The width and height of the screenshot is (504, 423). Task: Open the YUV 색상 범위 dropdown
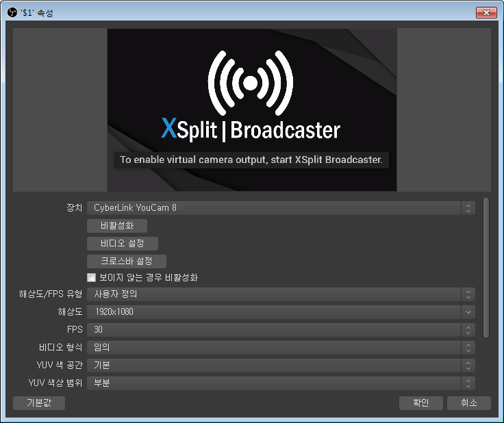(x=281, y=383)
